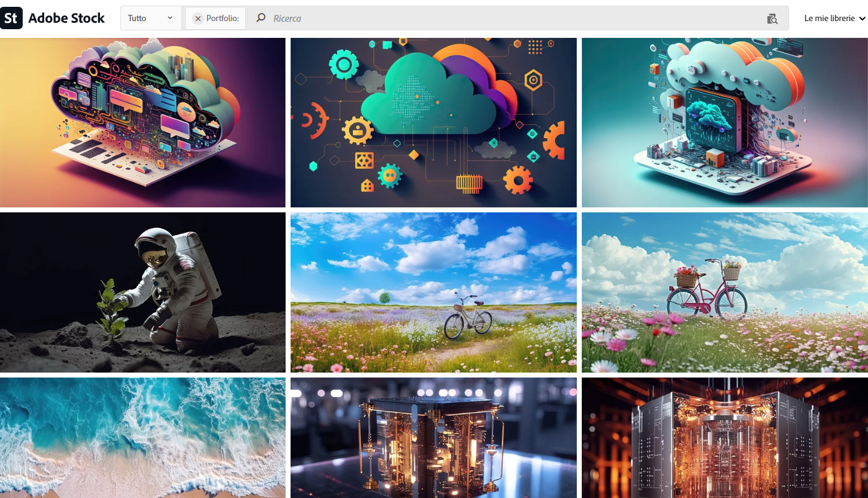Click the Adobe Stock St logo icon
868x498 pixels.
click(x=11, y=18)
